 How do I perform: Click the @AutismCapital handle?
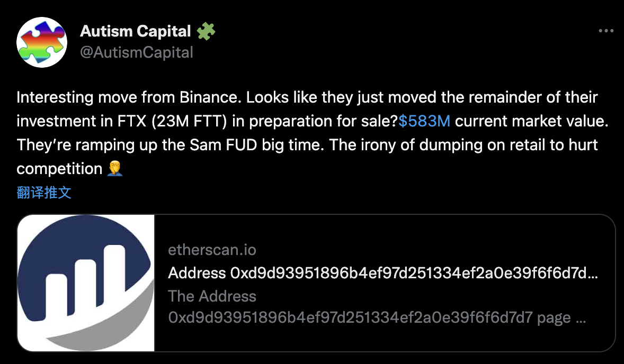tap(137, 52)
